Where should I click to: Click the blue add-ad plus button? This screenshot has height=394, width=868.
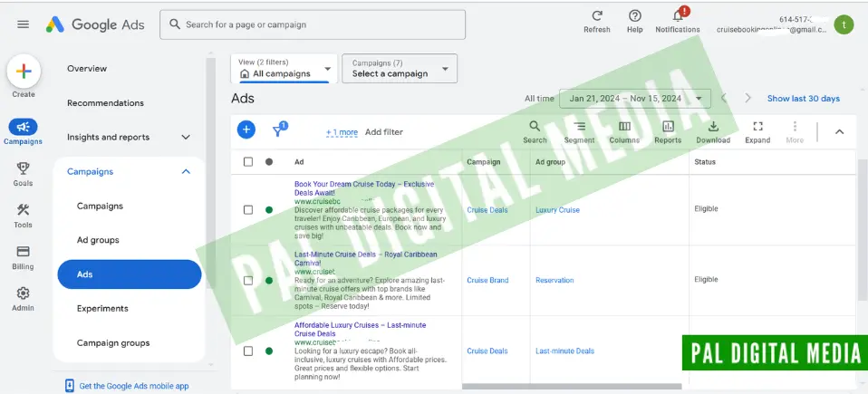[x=246, y=130]
